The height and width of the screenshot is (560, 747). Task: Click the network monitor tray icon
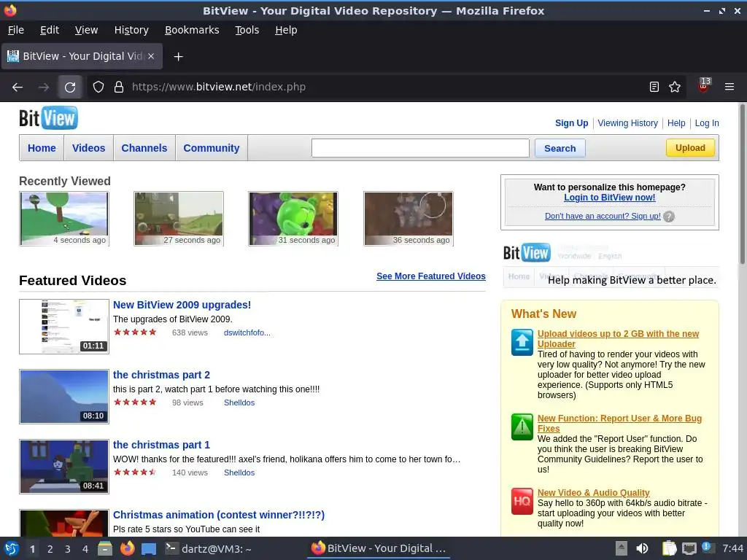689,548
